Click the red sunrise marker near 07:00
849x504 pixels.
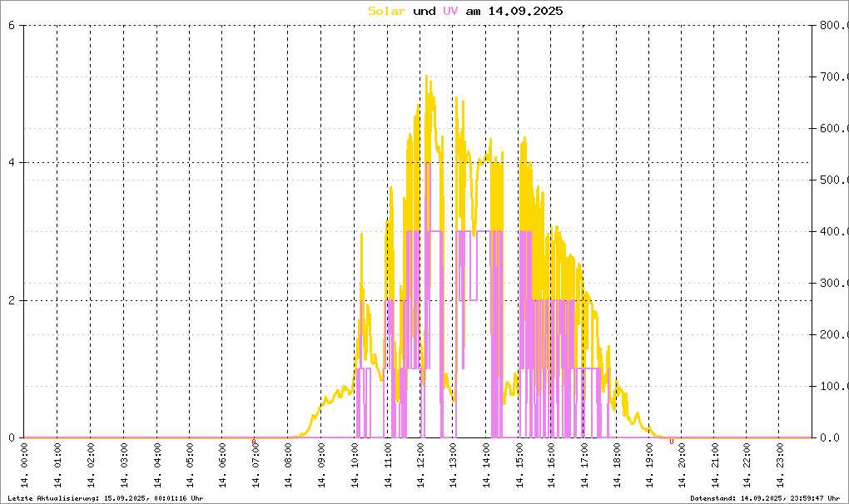253,442
